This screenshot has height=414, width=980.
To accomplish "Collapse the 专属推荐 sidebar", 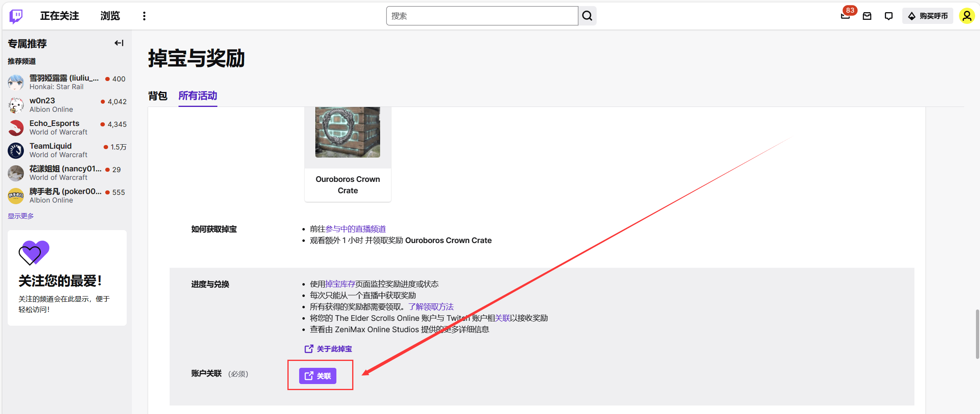I will pos(119,43).
